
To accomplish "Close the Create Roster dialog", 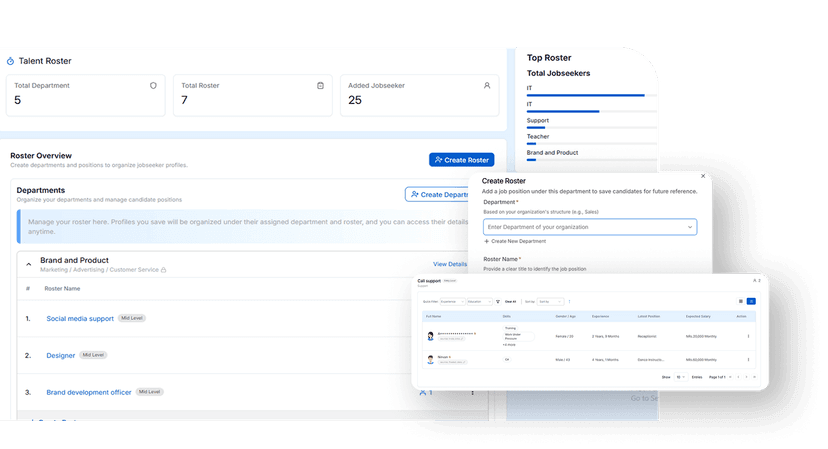I will pos(703,176).
